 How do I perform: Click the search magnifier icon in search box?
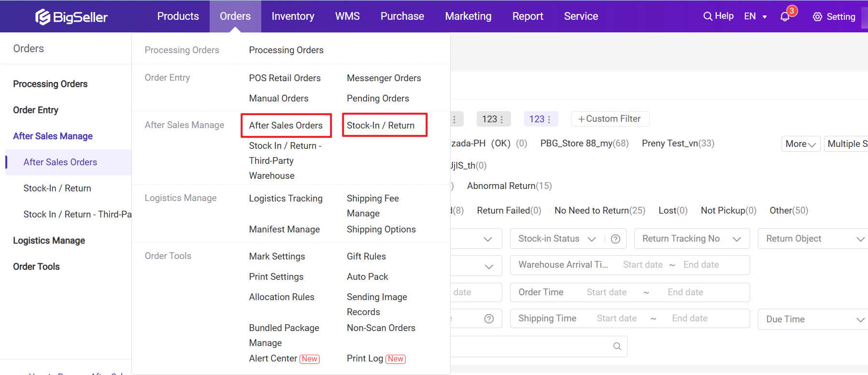pyautogui.click(x=617, y=346)
